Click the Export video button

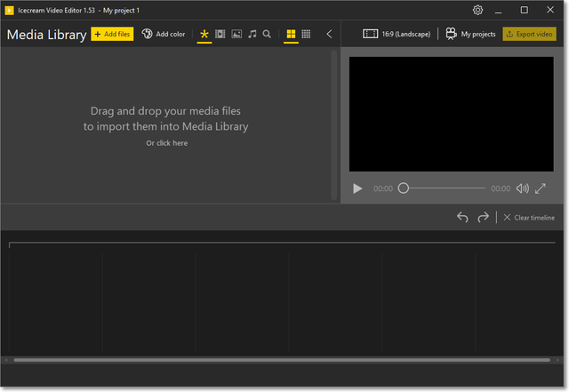(x=529, y=34)
